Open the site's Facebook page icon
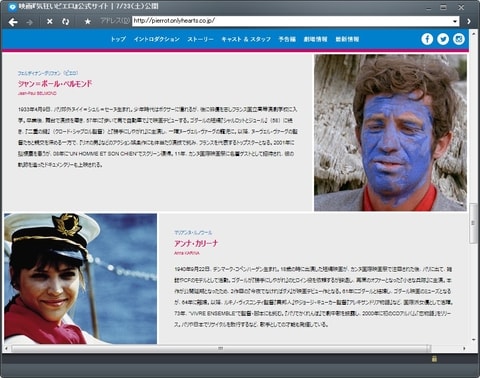 (x=427, y=39)
